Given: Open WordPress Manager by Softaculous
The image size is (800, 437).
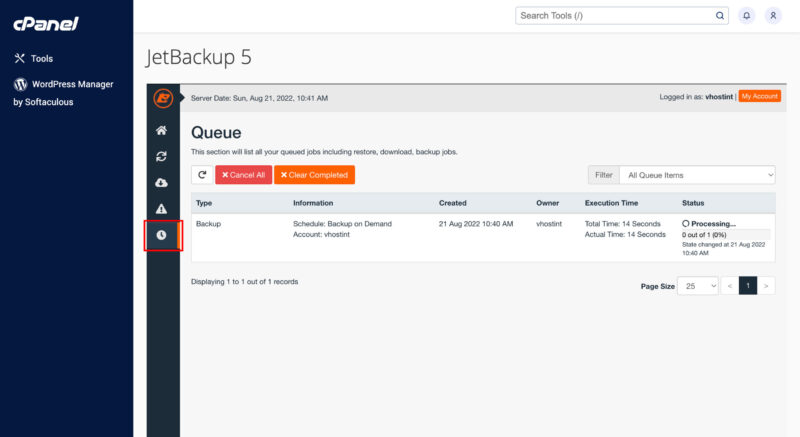Looking at the screenshot, I should click(x=63, y=93).
